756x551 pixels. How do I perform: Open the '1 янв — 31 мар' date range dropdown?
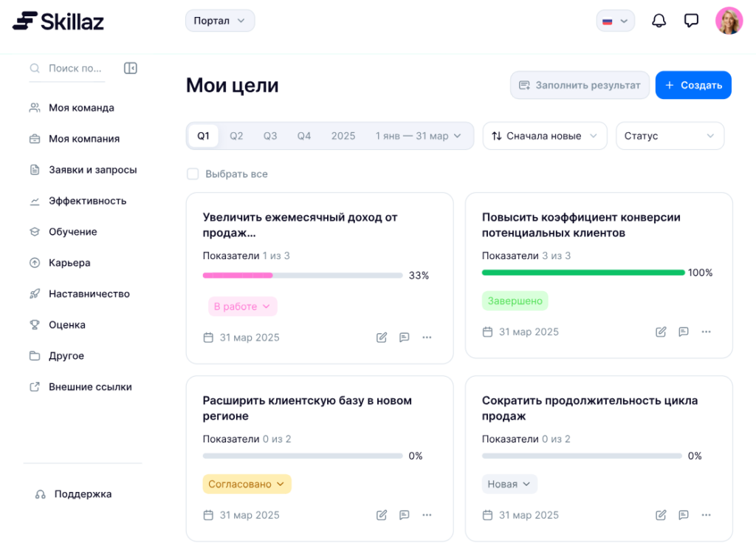[x=418, y=136]
